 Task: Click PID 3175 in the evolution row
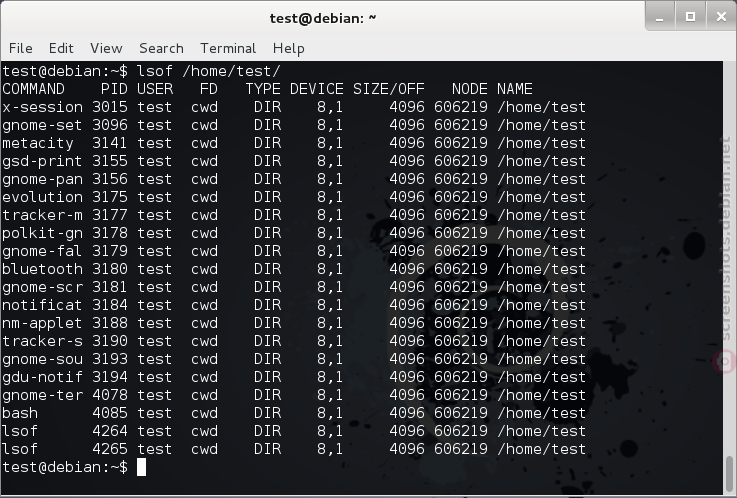click(x=110, y=197)
